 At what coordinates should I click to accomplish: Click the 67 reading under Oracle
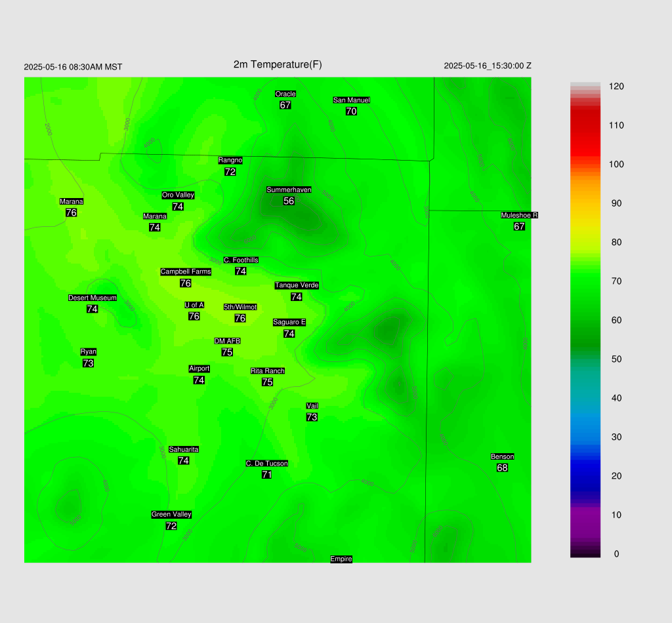(285, 106)
